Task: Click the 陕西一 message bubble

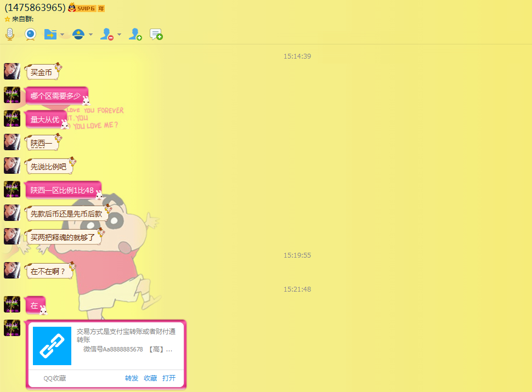Action: (x=43, y=143)
